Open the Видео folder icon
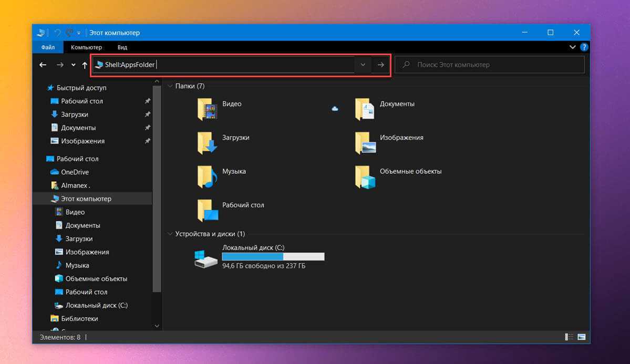The image size is (630, 364). (x=208, y=109)
